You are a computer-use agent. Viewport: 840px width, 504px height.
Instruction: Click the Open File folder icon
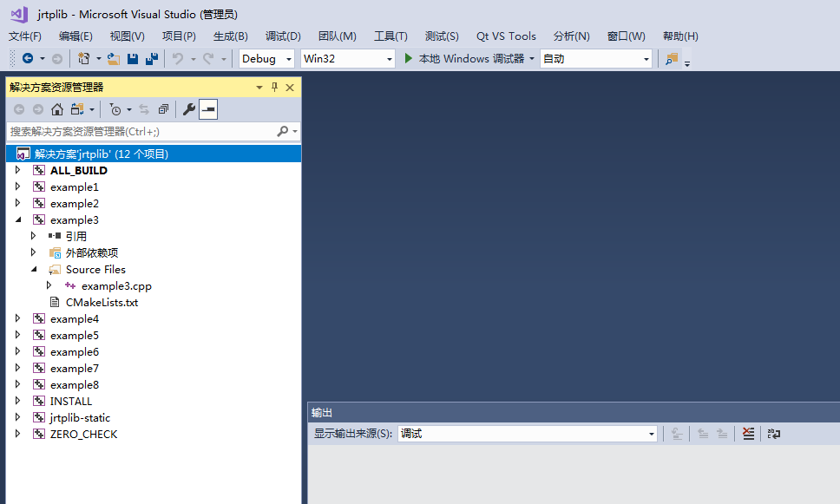[113, 58]
